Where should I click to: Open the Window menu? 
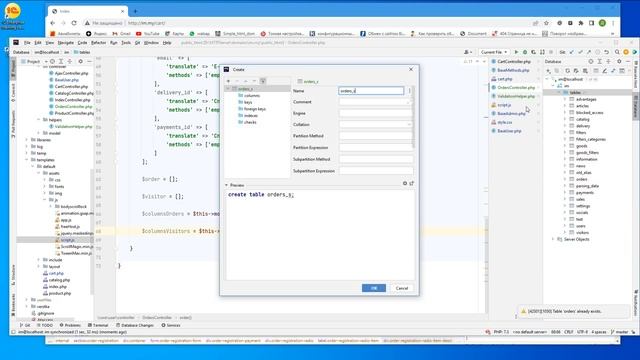tap(151, 42)
